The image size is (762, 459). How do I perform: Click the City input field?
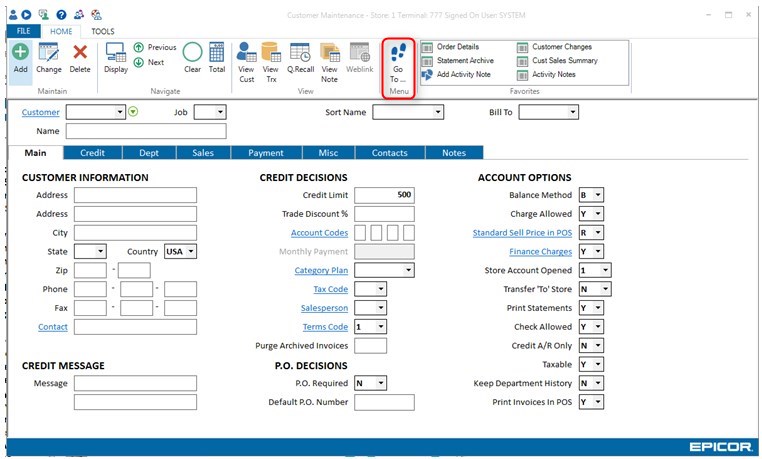tap(135, 233)
